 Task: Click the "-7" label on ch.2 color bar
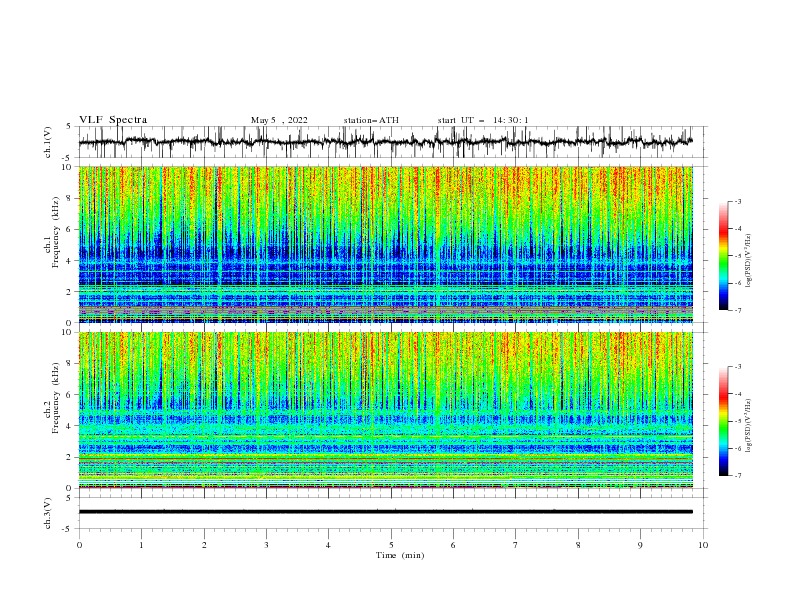point(737,476)
